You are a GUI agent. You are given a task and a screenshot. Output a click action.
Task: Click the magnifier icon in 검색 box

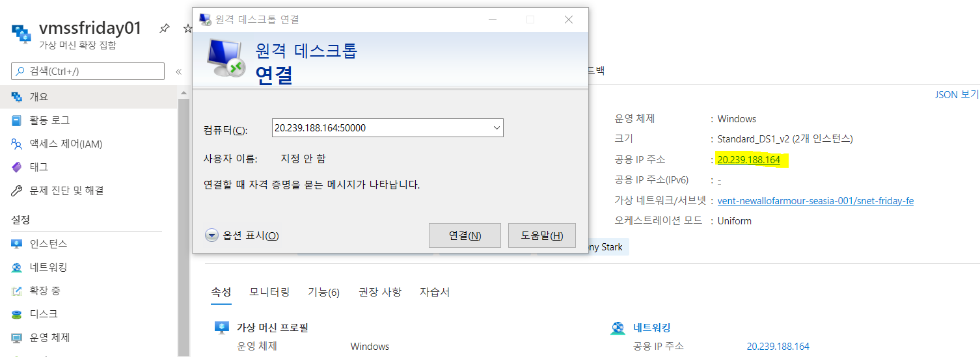tap(21, 72)
